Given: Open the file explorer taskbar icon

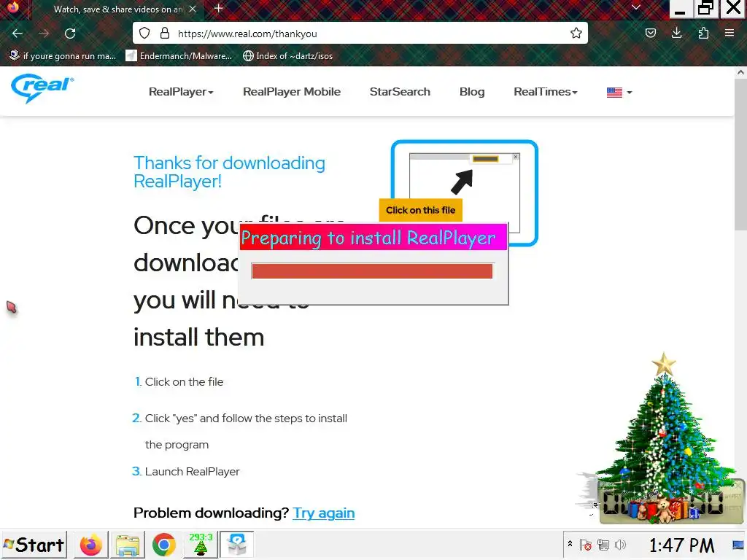Looking at the screenshot, I should (127, 545).
